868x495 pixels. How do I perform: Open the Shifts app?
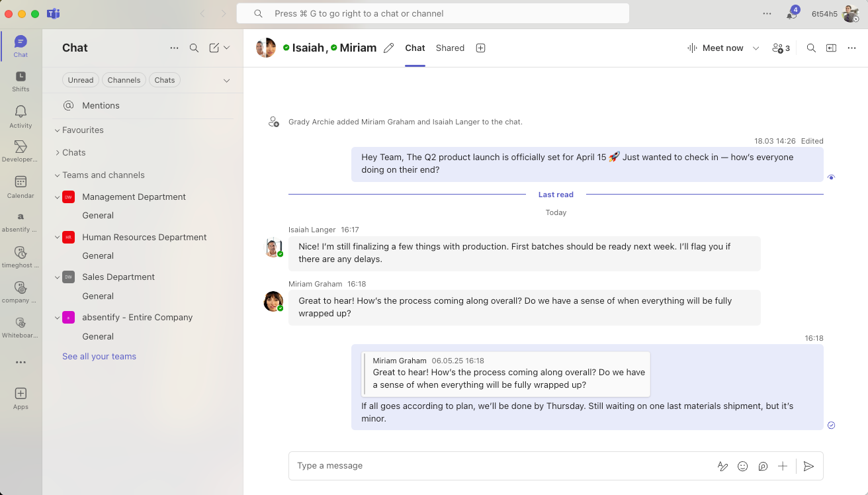click(21, 81)
